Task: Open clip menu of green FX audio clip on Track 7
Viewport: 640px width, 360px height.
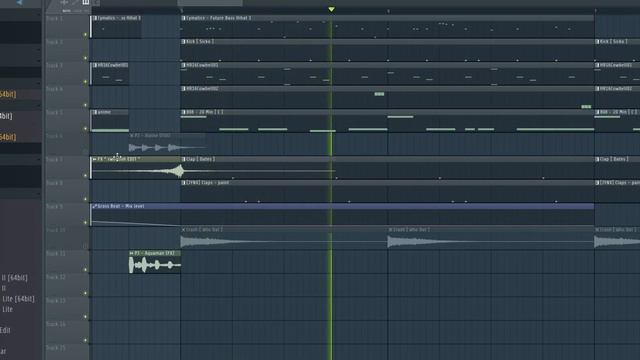Action: pos(94,159)
